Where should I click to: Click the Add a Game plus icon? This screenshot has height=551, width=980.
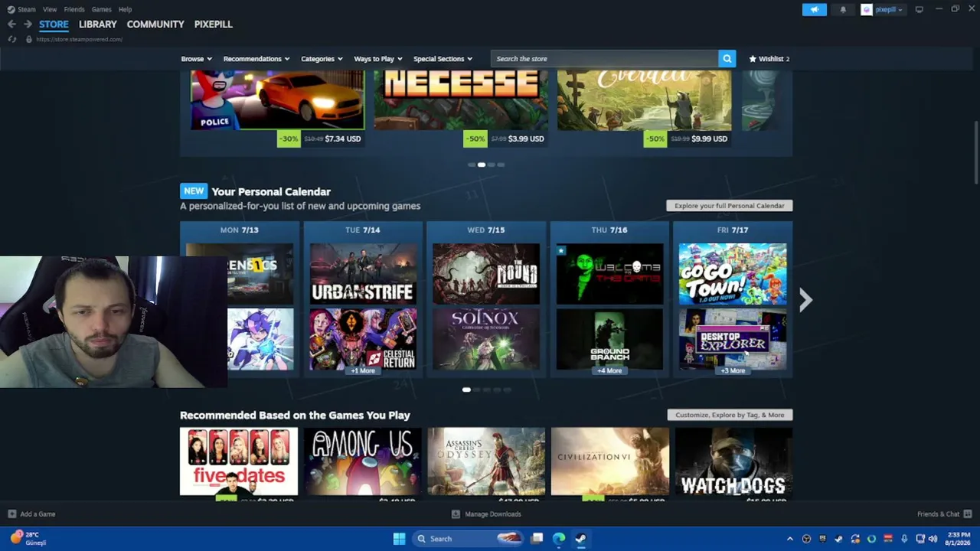pyautogui.click(x=11, y=514)
